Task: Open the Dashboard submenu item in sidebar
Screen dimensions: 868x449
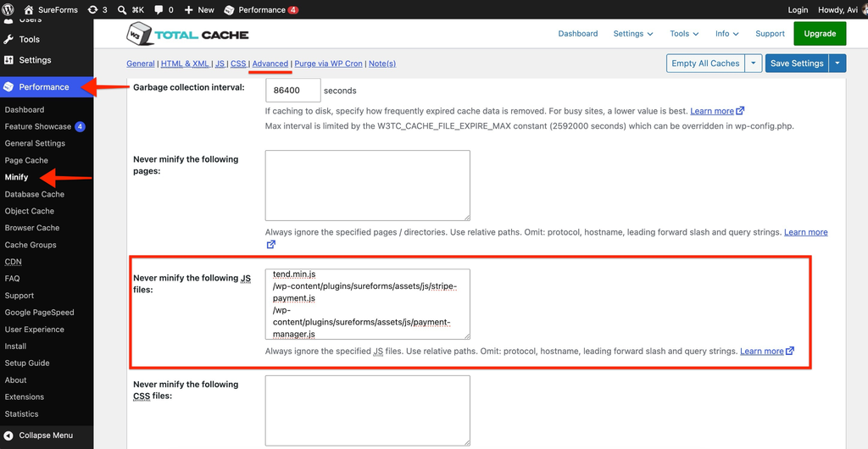Action: [25, 109]
